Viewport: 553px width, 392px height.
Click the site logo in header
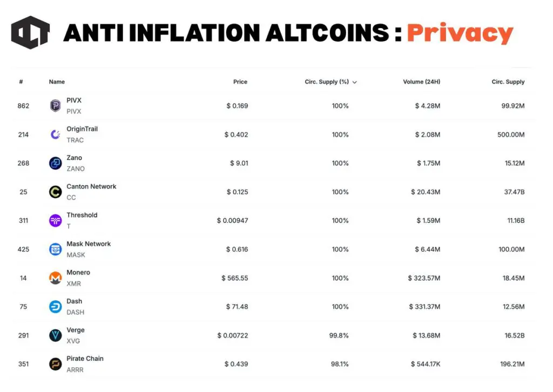coord(30,32)
